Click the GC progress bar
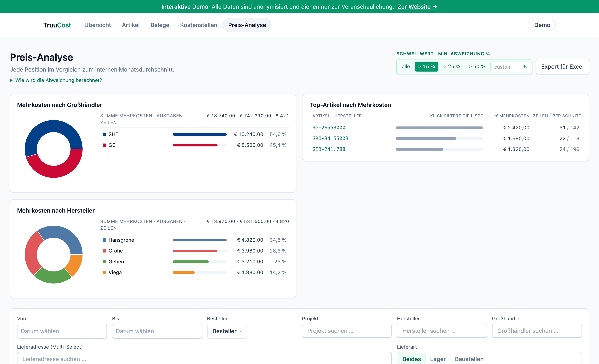599x364 pixels. click(x=200, y=145)
